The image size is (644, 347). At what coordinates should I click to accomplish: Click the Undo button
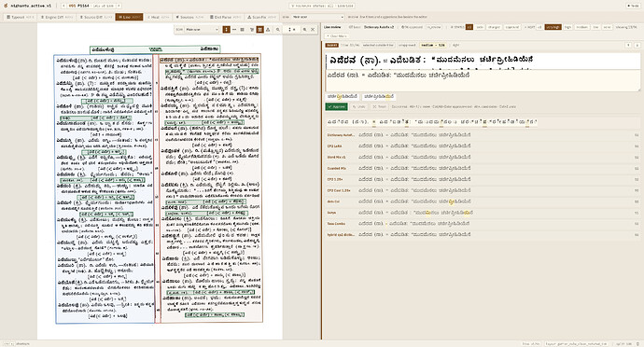click(x=359, y=106)
